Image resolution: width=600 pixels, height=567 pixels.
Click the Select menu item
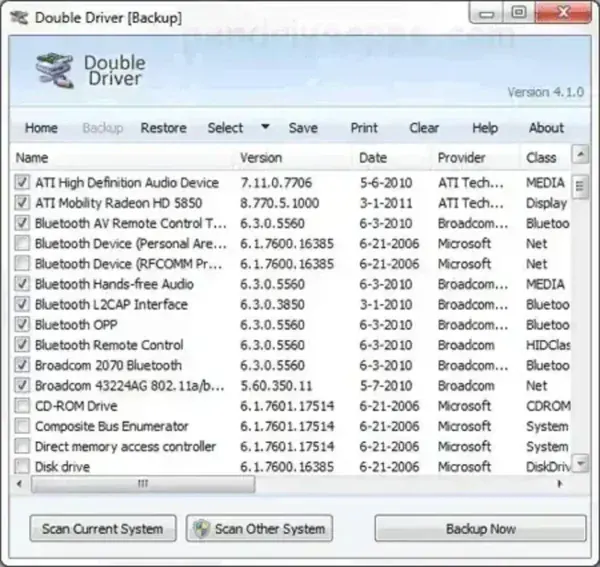[x=225, y=128]
